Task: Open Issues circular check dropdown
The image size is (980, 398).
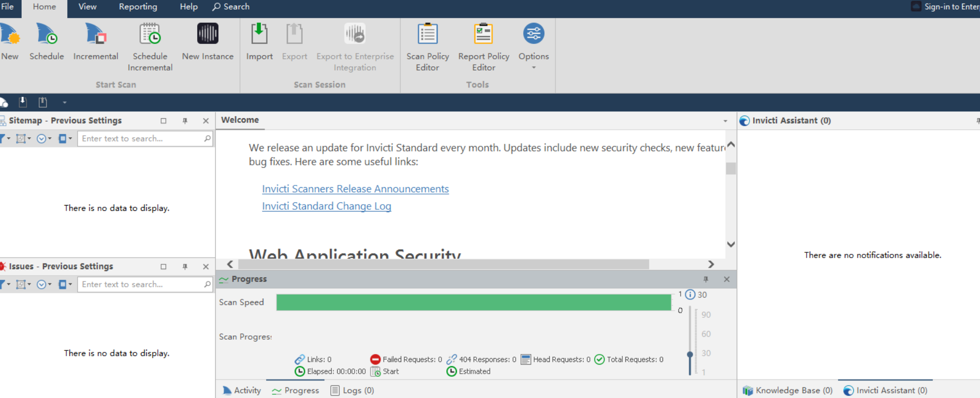Action: (44, 284)
